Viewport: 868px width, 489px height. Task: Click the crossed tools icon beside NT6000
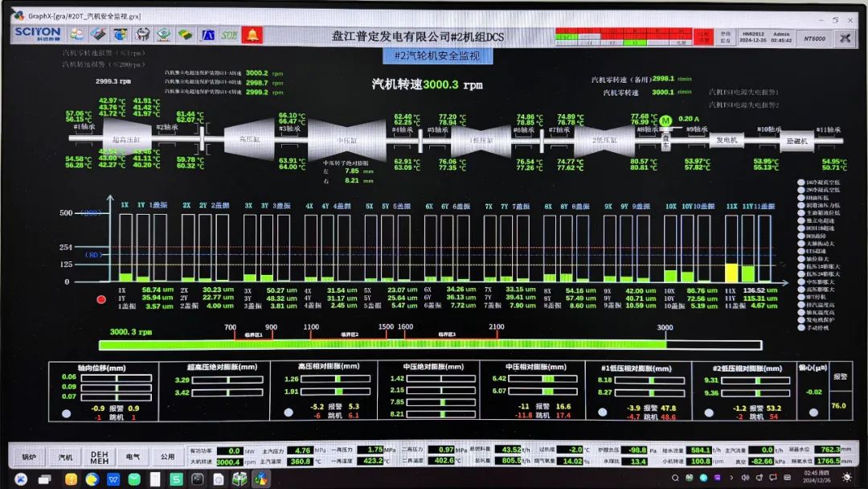pyautogui.click(x=845, y=37)
